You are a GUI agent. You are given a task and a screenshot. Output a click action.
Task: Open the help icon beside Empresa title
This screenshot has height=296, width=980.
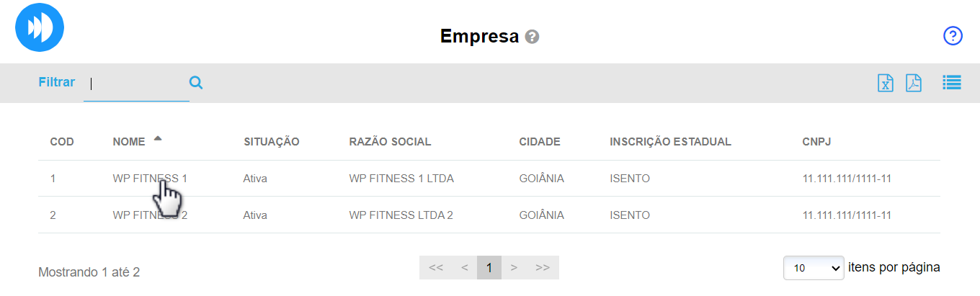pyautogui.click(x=533, y=37)
